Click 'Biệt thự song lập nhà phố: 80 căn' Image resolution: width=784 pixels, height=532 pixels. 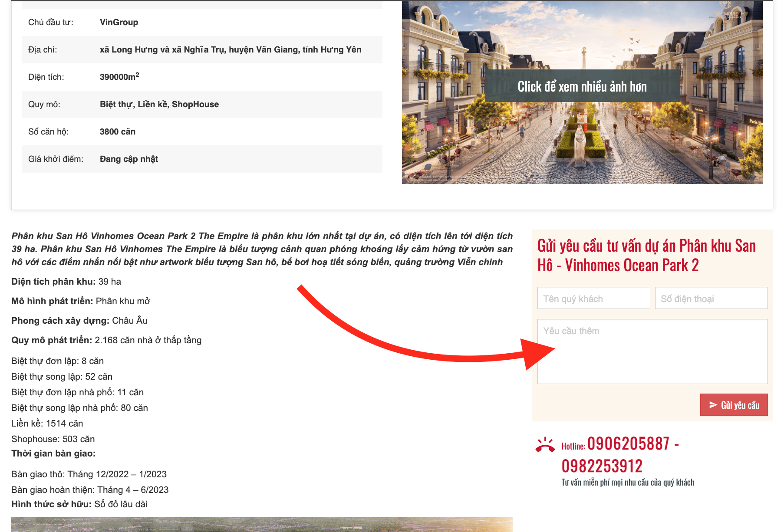[80, 408]
